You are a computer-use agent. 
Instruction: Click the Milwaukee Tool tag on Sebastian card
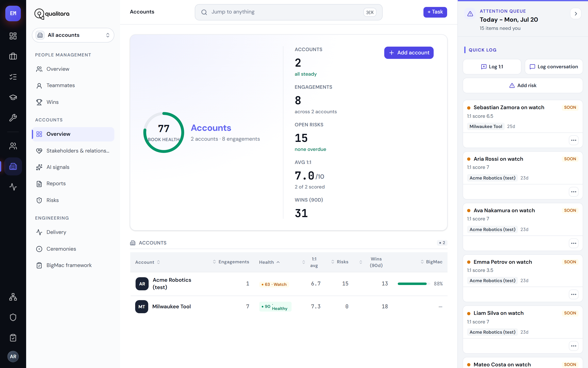coord(486,127)
